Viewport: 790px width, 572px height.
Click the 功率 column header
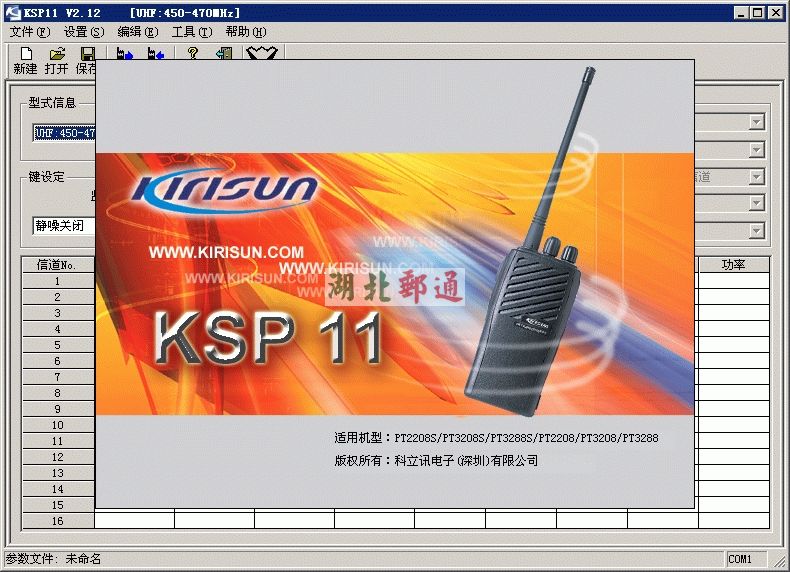coord(734,265)
